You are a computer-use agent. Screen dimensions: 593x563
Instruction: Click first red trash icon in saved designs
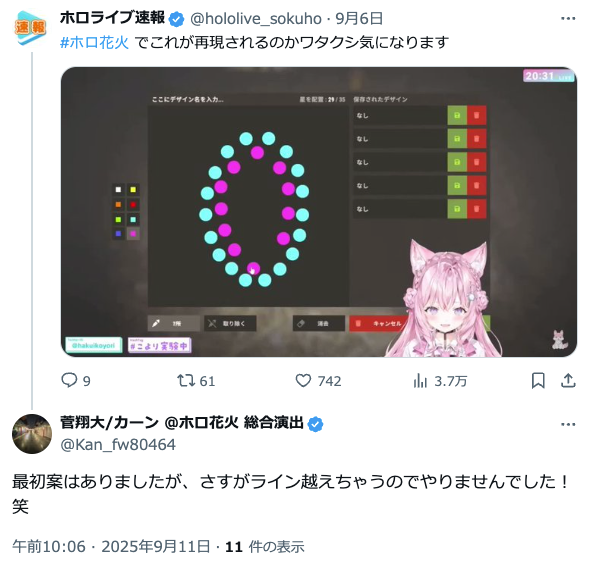point(477,115)
